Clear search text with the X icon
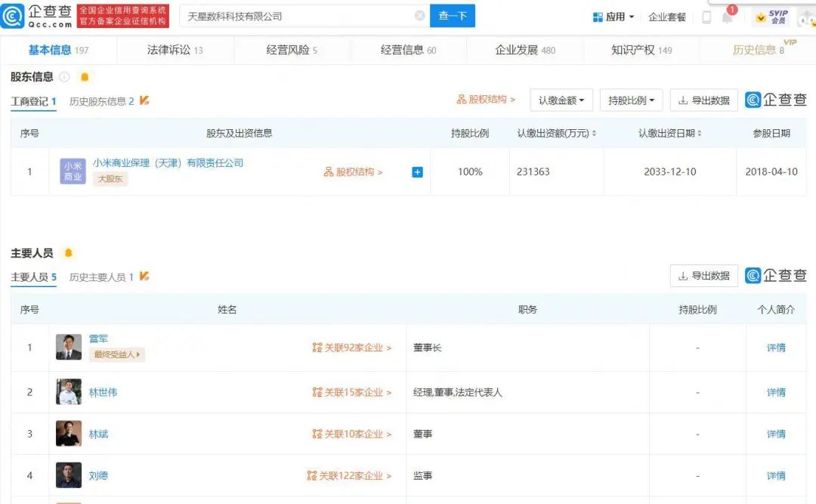The image size is (816, 504). 419,16
